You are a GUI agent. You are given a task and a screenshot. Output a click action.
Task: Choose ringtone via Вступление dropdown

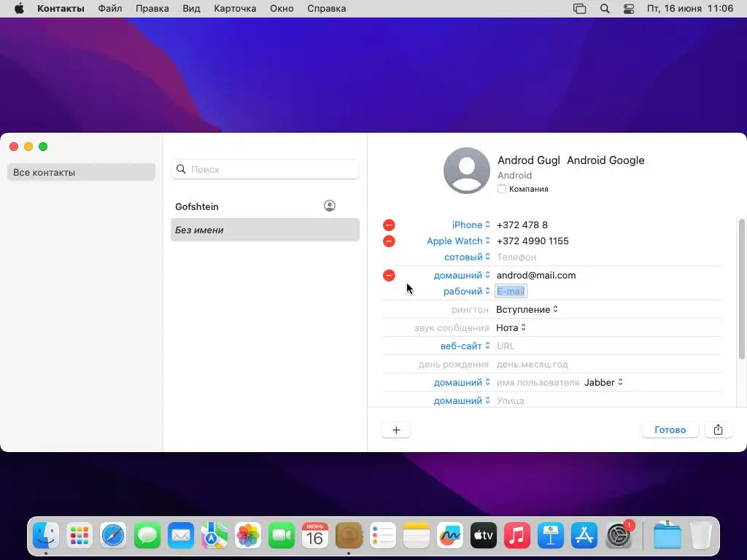(x=527, y=309)
